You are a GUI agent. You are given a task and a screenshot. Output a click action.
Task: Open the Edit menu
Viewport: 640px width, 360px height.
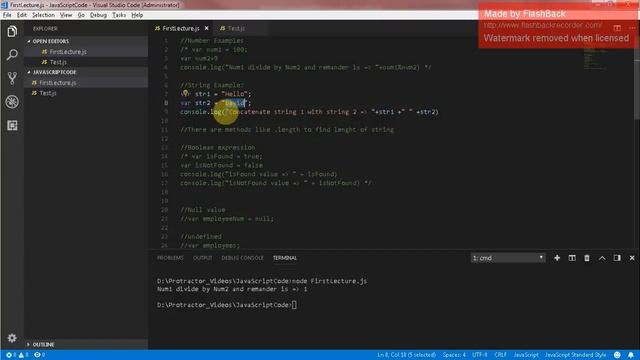point(22,15)
